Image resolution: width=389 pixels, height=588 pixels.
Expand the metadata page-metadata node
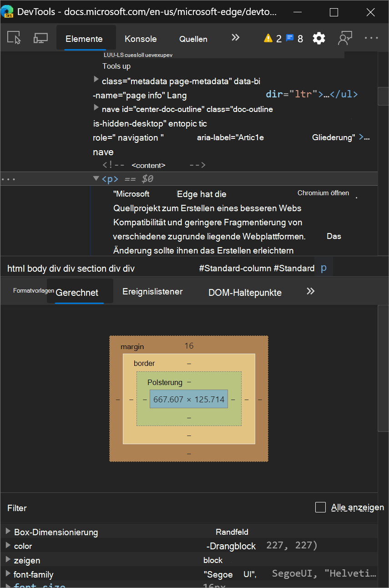click(96, 80)
